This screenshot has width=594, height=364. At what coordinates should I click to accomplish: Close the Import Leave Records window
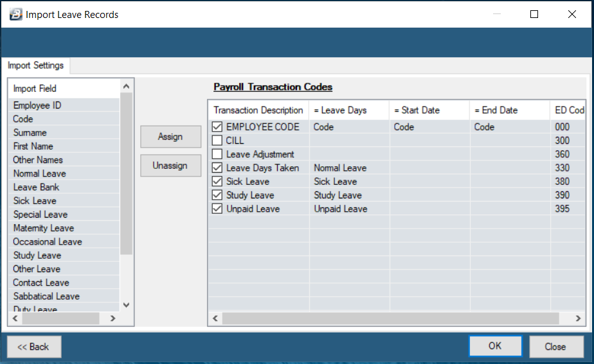click(x=572, y=14)
